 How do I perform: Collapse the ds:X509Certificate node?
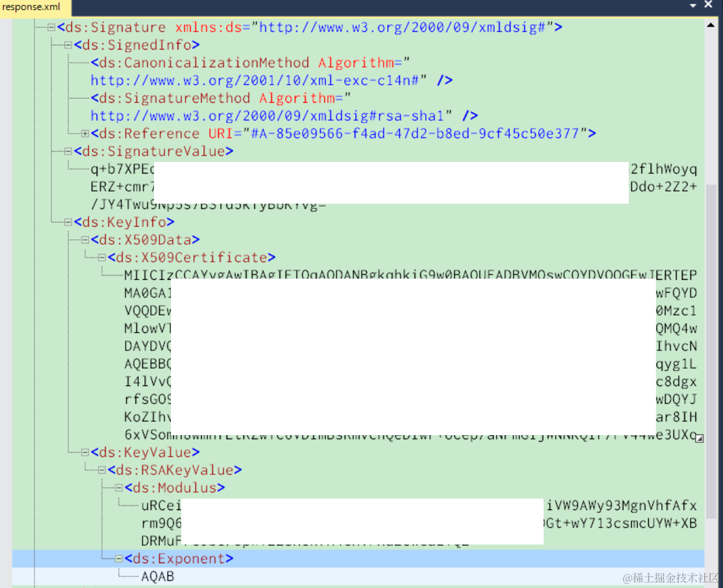coord(102,258)
